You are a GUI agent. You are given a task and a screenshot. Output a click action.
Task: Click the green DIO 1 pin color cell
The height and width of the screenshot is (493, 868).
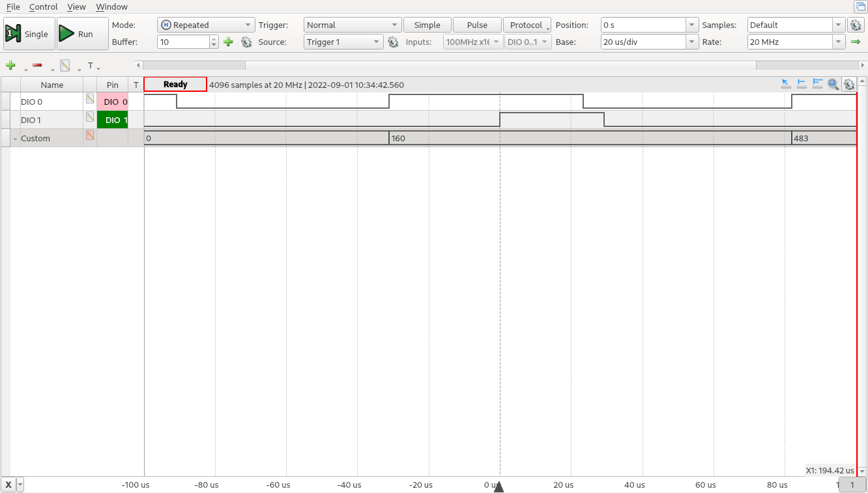(113, 120)
